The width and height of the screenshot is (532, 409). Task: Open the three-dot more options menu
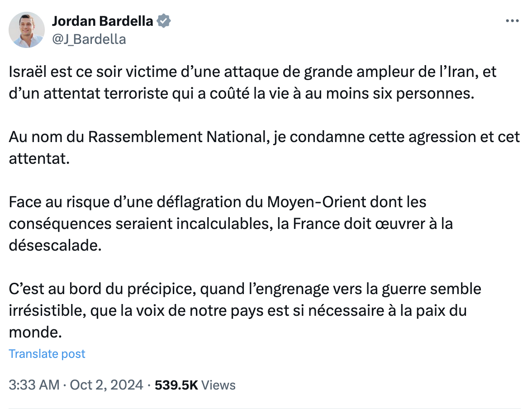click(512, 21)
